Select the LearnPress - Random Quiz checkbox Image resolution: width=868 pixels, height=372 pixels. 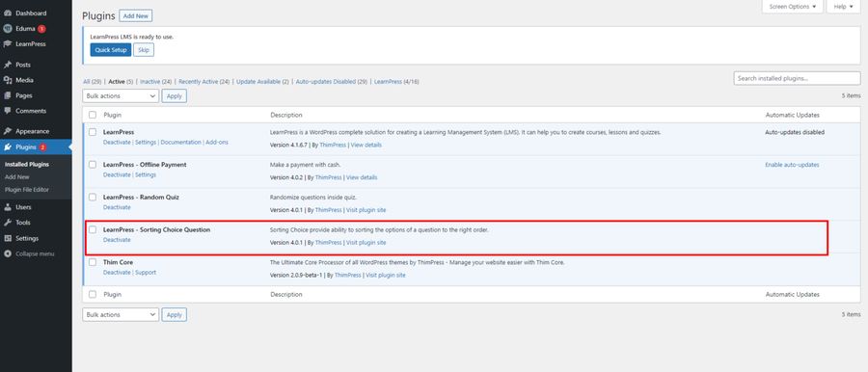tap(93, 197)
